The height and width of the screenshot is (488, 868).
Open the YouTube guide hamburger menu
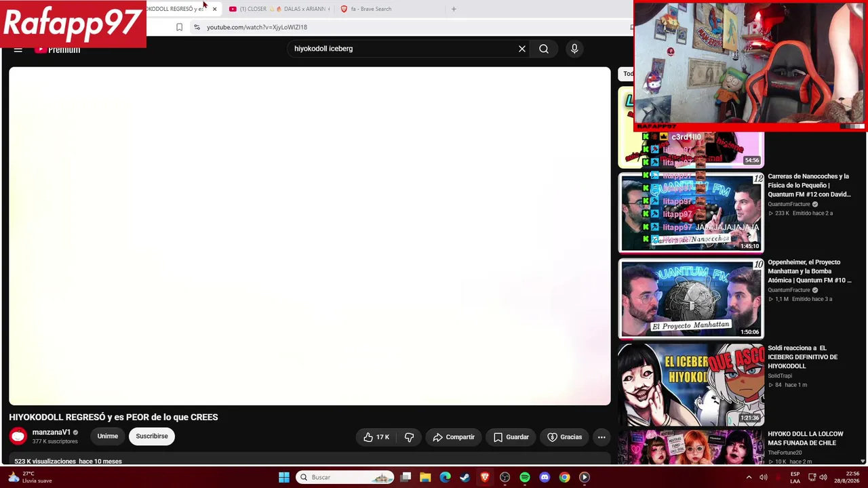(18, 49)
